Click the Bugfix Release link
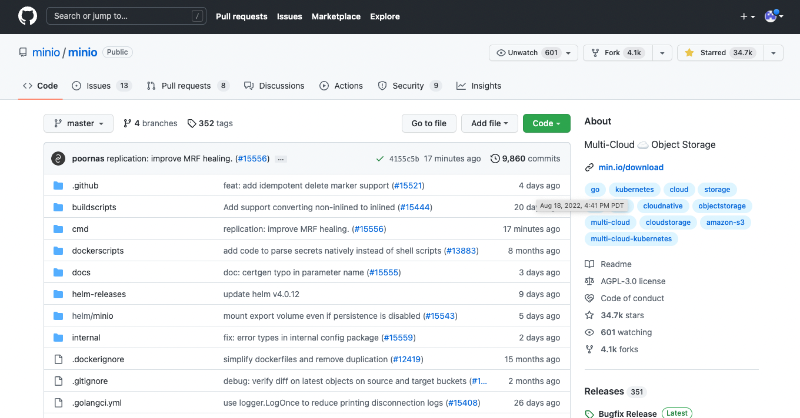This screenshot has height=418, width=800. 628,414
